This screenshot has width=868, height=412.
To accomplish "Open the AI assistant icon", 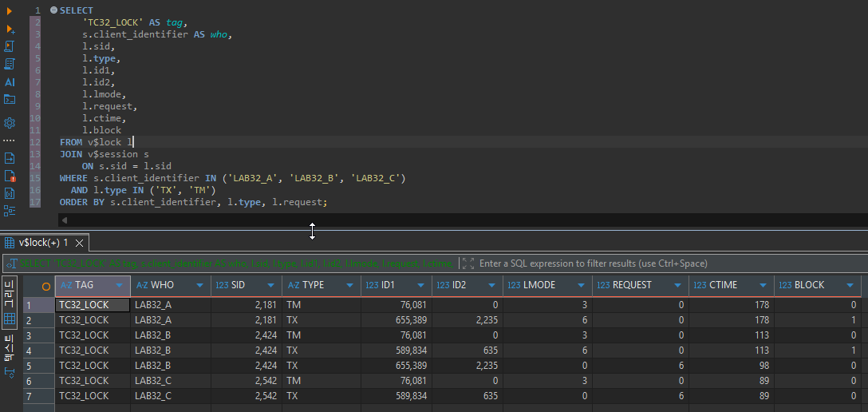I will pyautogui.click(x=10, y=82).
